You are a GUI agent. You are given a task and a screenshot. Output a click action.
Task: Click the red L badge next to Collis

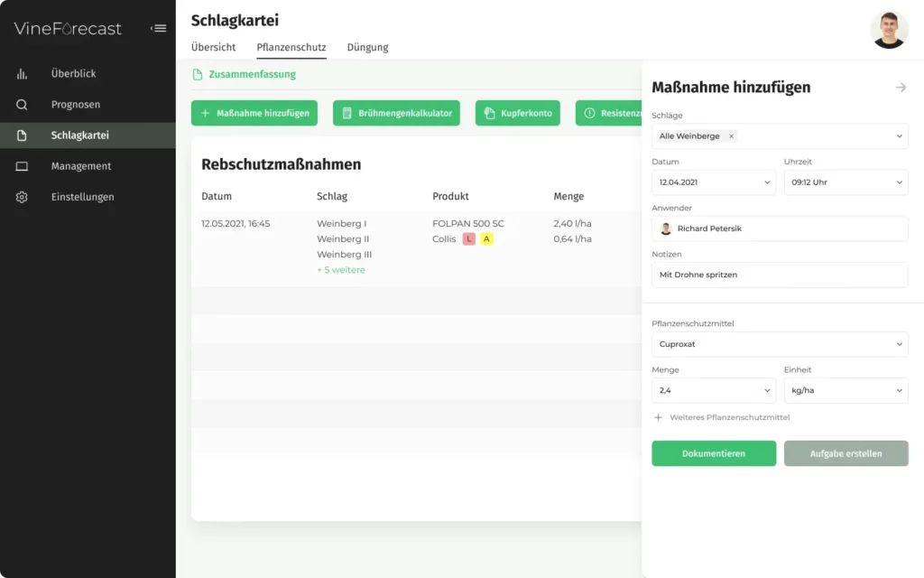coord(468,238)
